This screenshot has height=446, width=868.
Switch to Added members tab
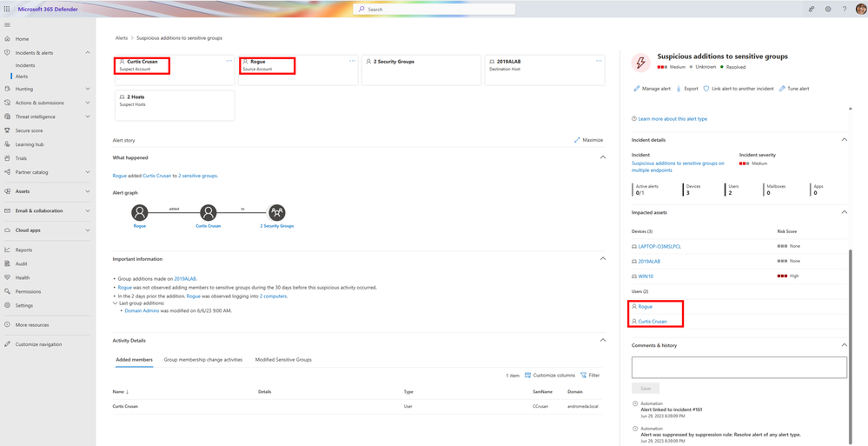point(134,360)
